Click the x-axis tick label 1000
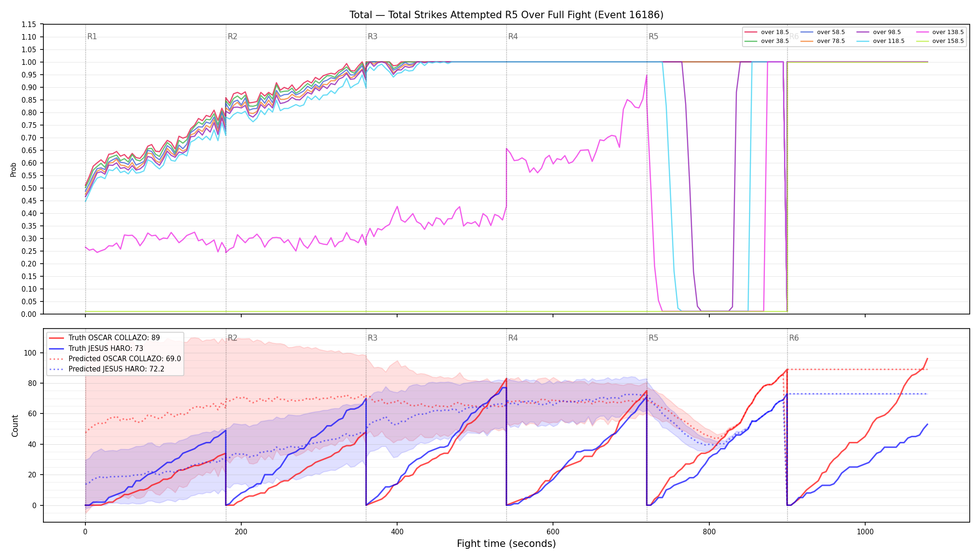Screen dimensions: 980x560 (x=865, y=532)
